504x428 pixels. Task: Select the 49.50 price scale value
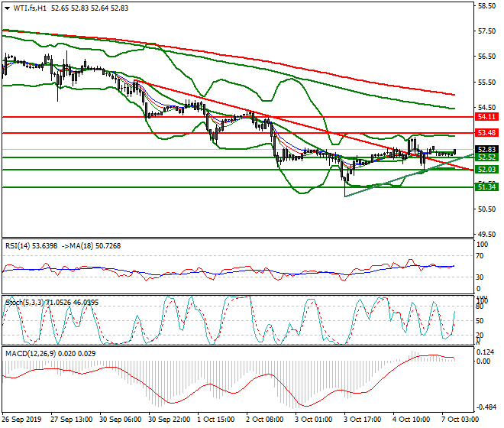pos(487,235)
